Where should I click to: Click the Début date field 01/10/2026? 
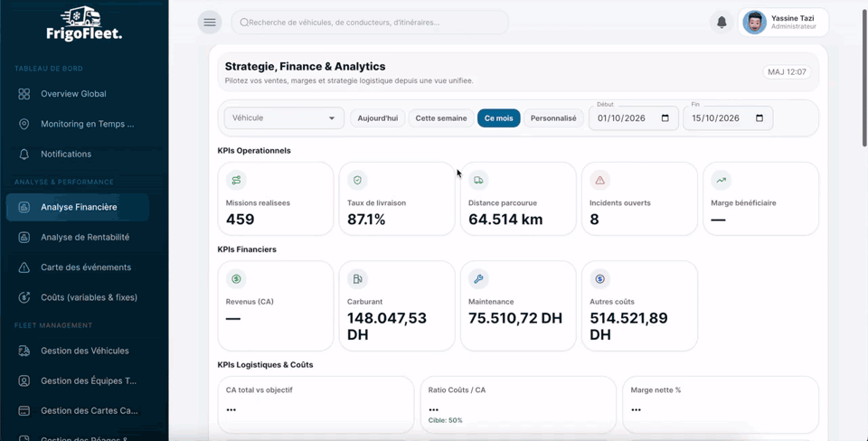tap(633, 118)
